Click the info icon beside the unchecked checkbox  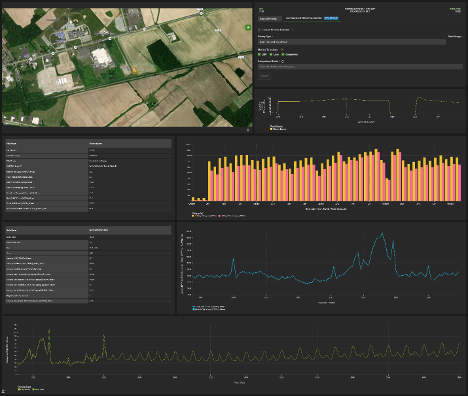click(x=292, y=30)
